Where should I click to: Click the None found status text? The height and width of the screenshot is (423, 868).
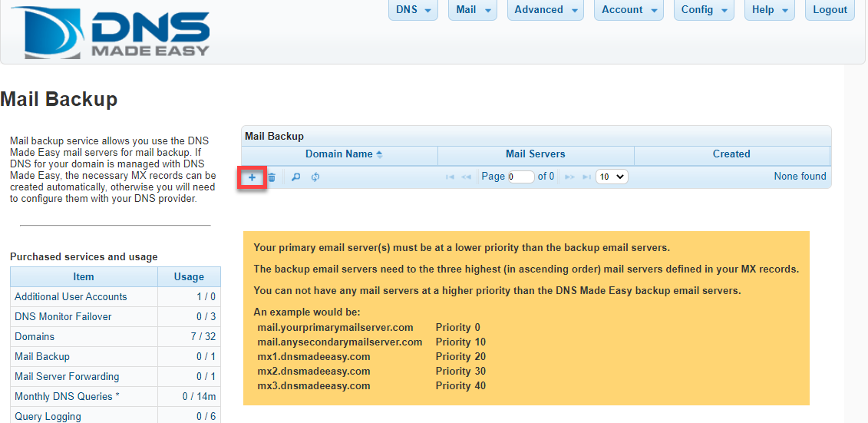coord(800,177)
